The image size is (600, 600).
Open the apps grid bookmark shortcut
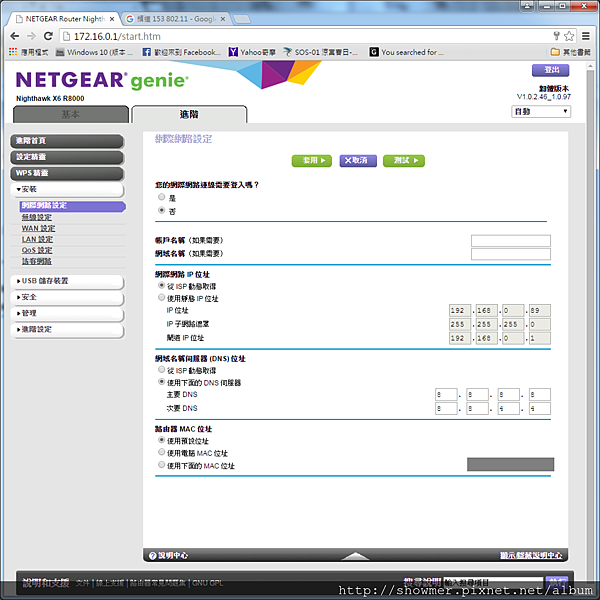tap(28, 52)
